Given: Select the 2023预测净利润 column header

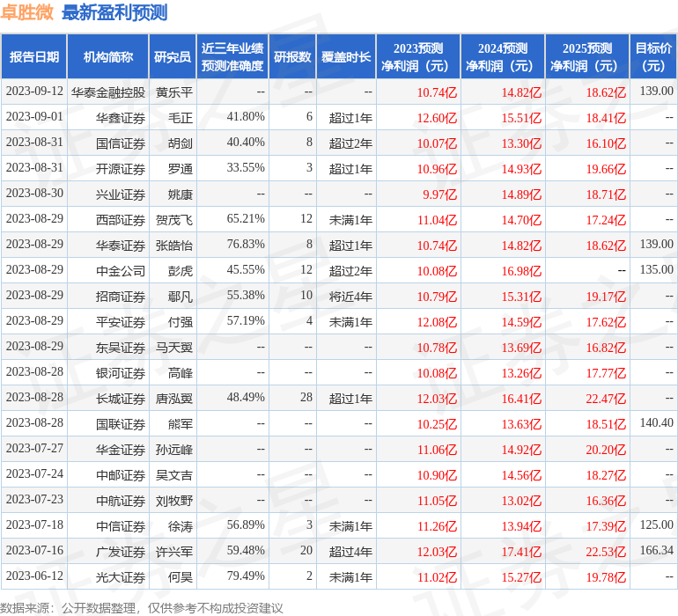Looking at the screenshot, I should click(x=418, y=56).
